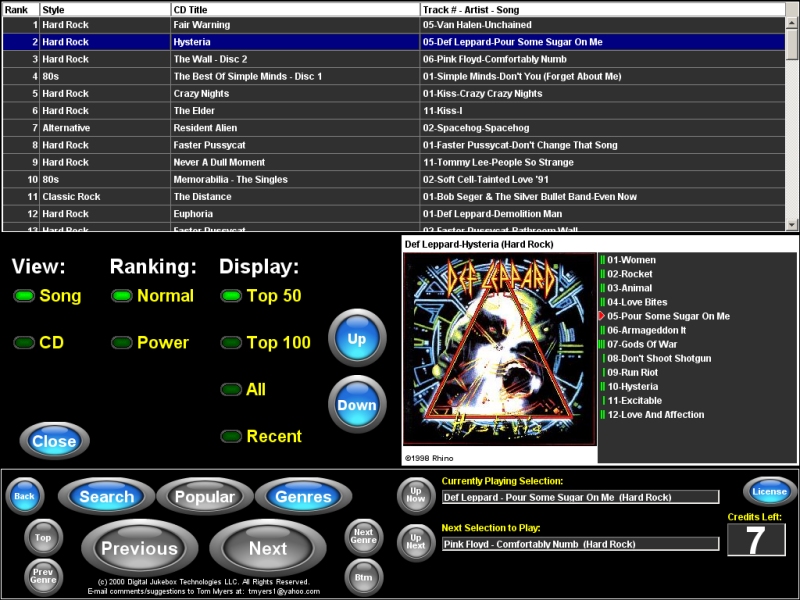Select the Pink Floyd-Comfortably Numb row
This screenshot has height=600, width=800.
click(394, 59)
